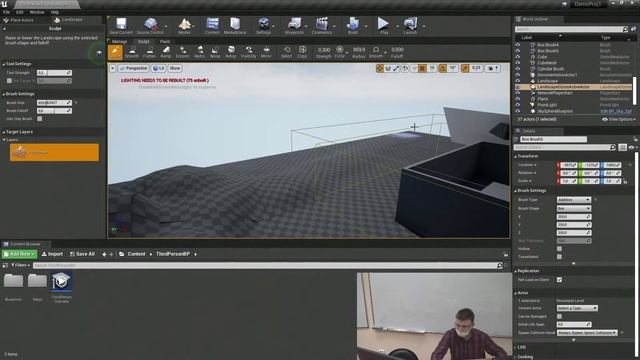Open the Smooth brush falloff option
640x360 pixels.
[x=376, y=52]
